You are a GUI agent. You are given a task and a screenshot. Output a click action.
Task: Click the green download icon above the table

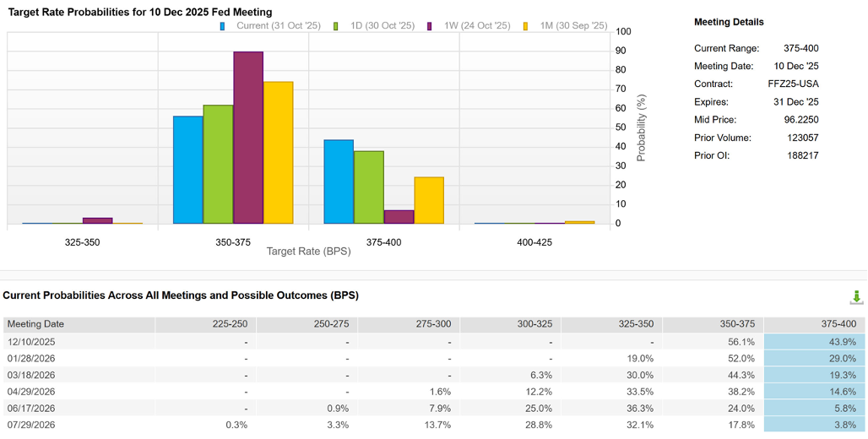coord(856,297)
